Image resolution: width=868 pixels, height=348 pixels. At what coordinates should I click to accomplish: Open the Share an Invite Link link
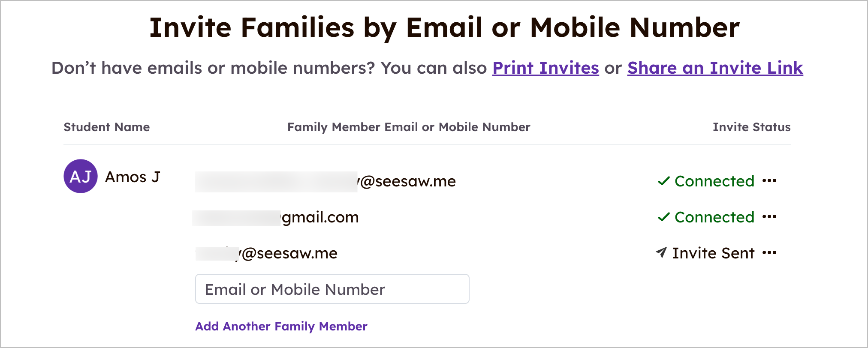click(715, 68)
